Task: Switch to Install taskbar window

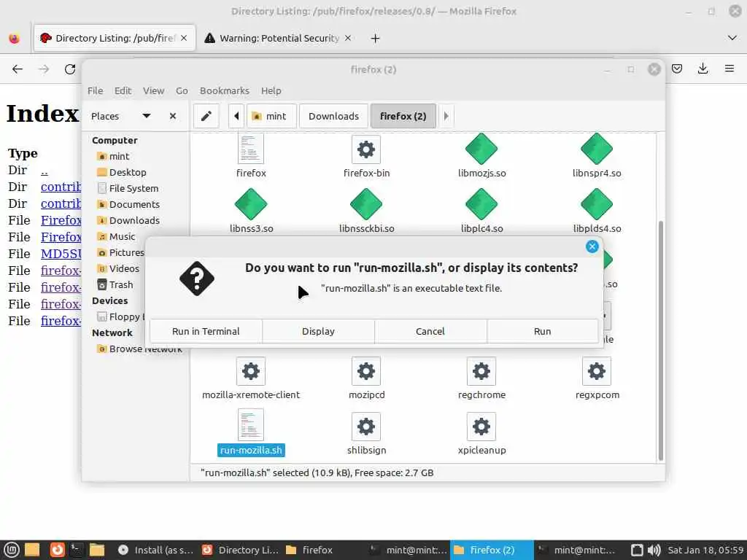Action: click(x=155, y=550)
